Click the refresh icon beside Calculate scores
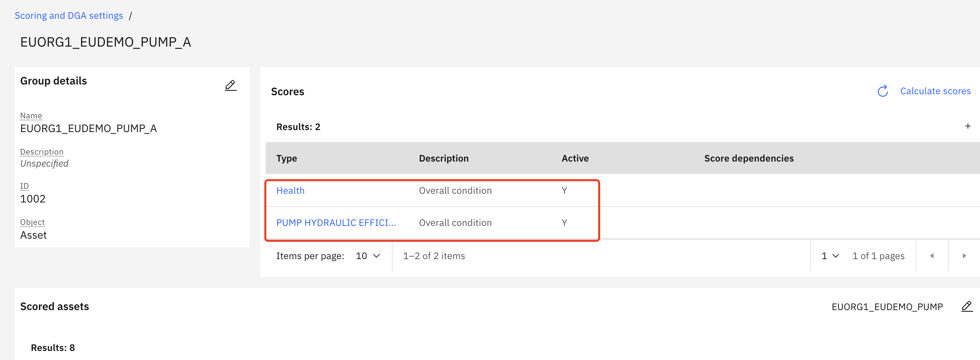 pos(883,91)
